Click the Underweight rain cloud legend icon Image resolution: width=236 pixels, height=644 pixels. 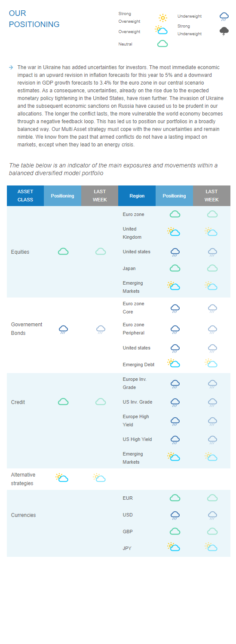tap(224, 16)
